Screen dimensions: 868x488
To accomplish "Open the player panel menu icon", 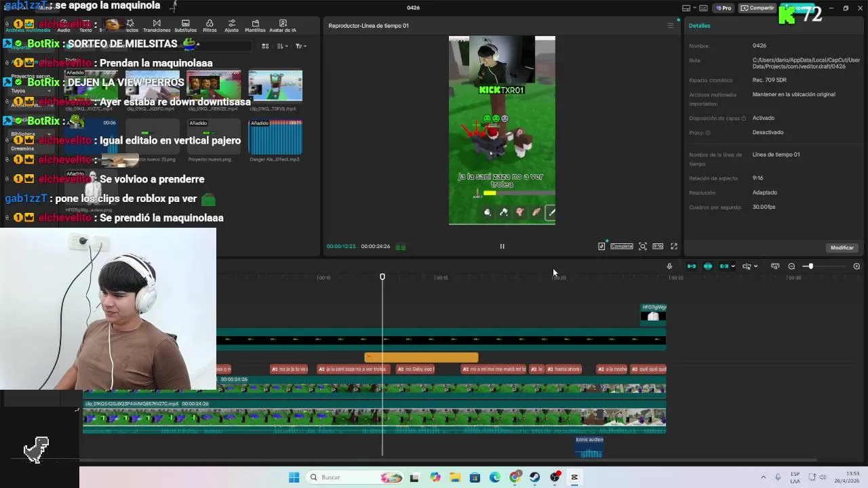I will 671,26.
